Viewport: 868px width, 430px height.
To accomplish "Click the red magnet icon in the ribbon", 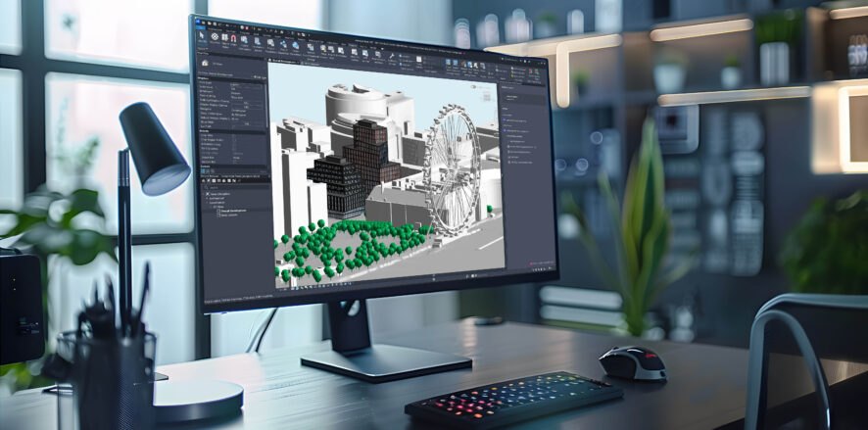I will [233, 39].
